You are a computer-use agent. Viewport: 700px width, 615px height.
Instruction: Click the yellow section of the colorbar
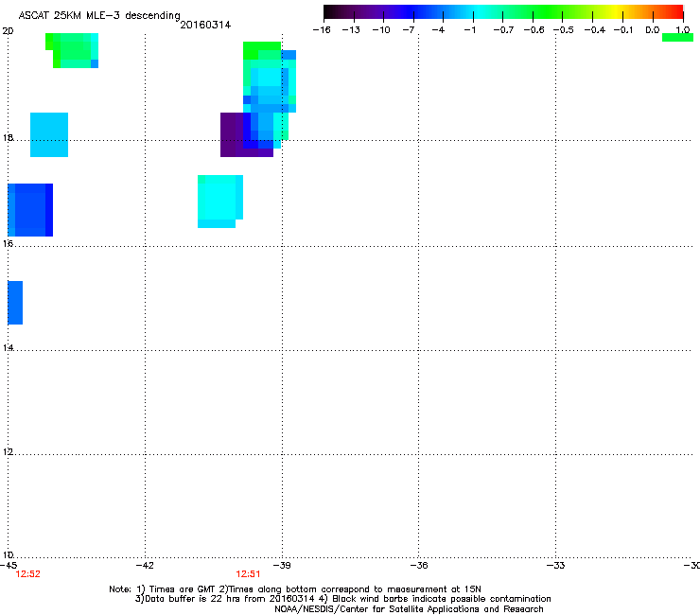pyautogui.click(x=616, y=12)
